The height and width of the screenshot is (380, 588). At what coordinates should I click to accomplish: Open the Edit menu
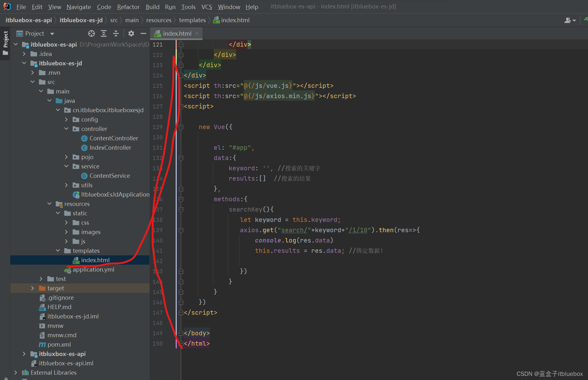37,7
